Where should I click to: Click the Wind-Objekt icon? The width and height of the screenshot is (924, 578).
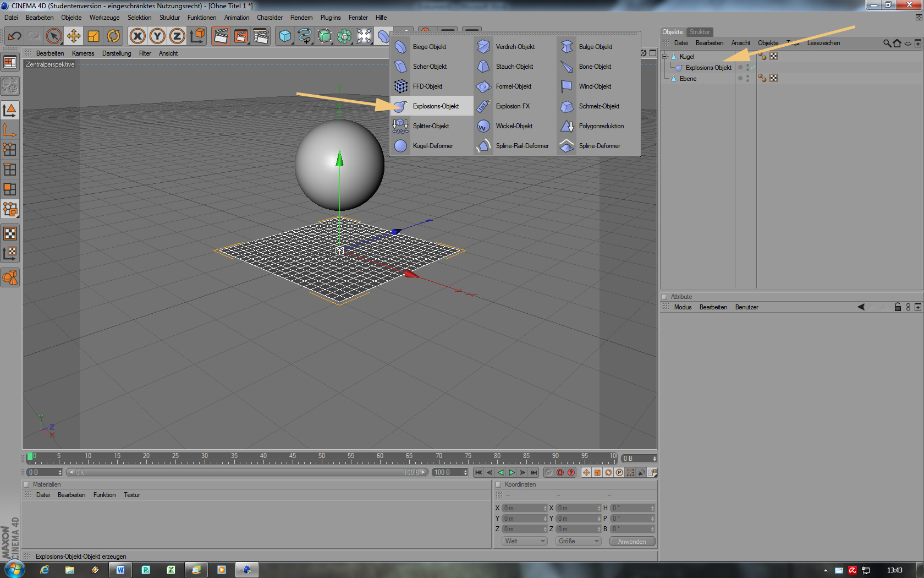tap(566, 86)
